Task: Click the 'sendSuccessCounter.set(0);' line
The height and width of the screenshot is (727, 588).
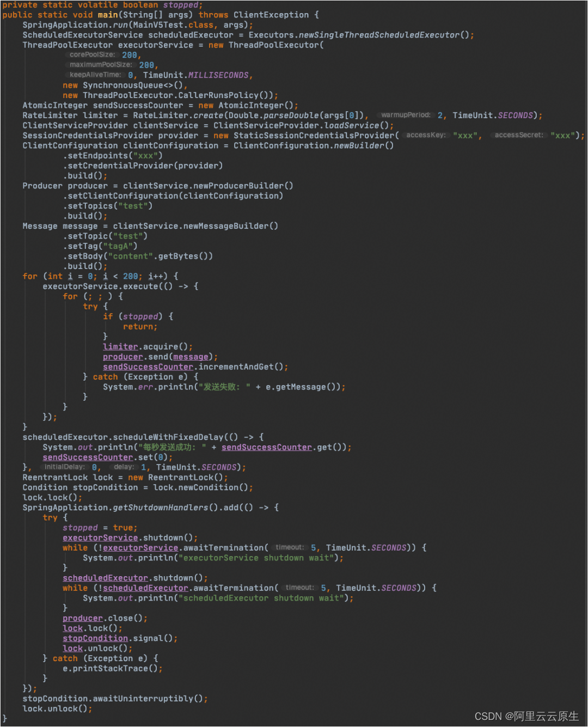Action: tap(108, 457)
